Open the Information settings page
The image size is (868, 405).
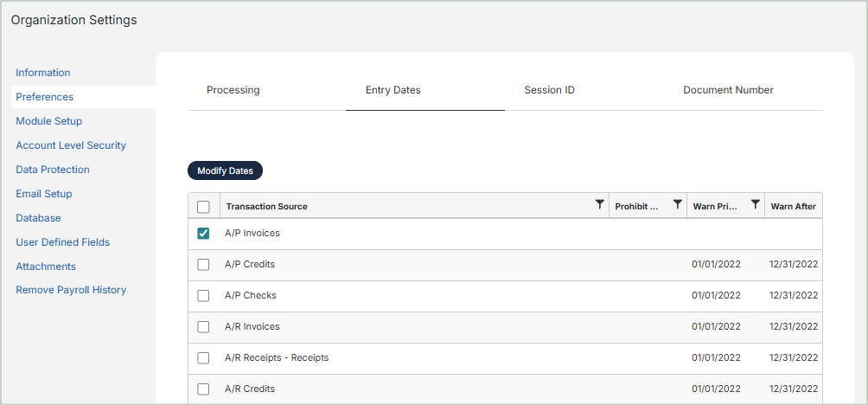[43, 73]
